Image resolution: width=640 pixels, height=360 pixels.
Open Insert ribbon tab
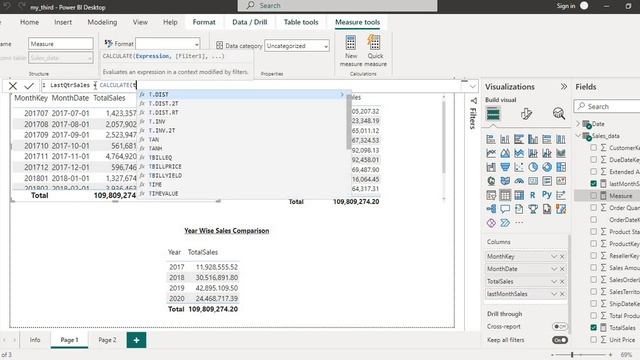click(63, 22)
